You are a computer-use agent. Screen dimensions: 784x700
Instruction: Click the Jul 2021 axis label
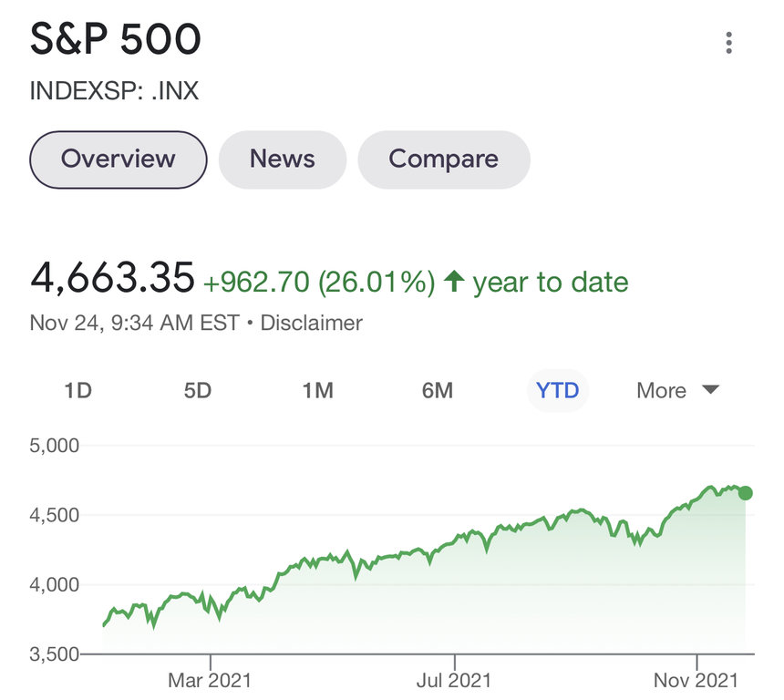pyautogui.click(x=453, y=680)
